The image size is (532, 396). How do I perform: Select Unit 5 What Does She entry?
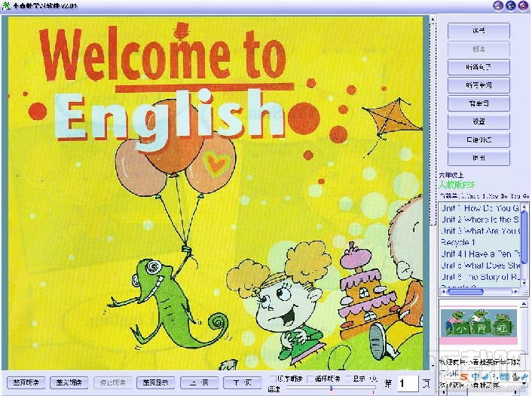(x=480, y=266)
